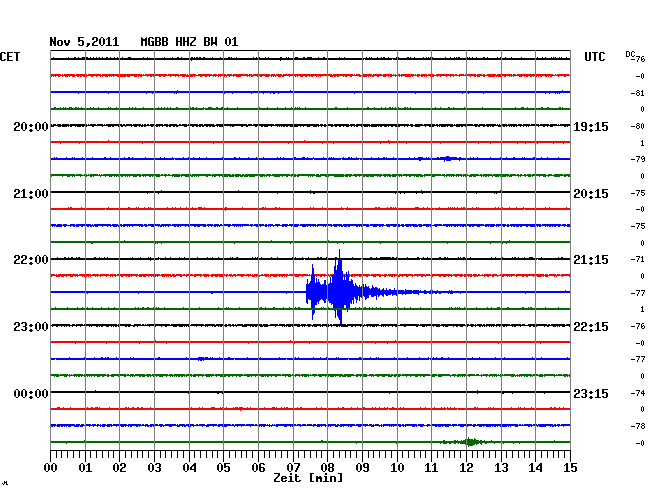
Task: Click minute 02 on the time axis
Action: [x=119, y=467]
